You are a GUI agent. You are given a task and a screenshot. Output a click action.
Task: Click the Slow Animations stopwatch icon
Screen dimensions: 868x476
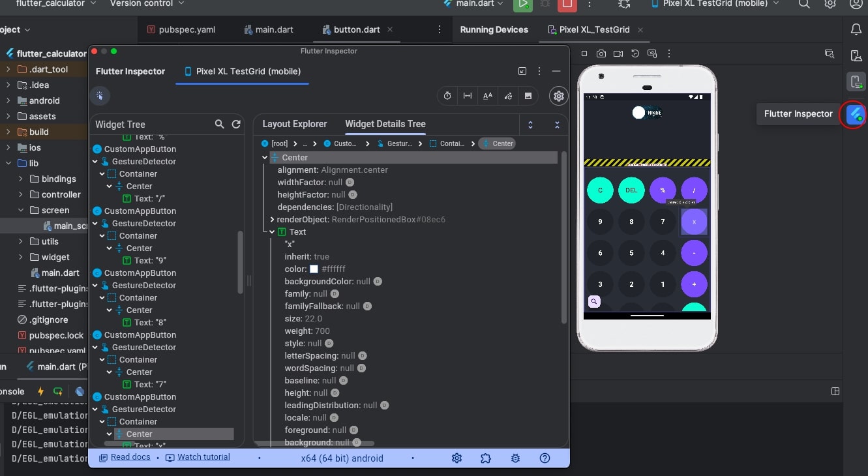pos(447,96)
